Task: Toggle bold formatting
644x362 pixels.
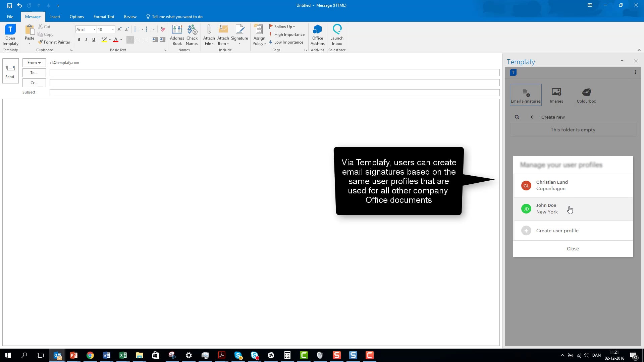Action: click(x=79, y=40)
